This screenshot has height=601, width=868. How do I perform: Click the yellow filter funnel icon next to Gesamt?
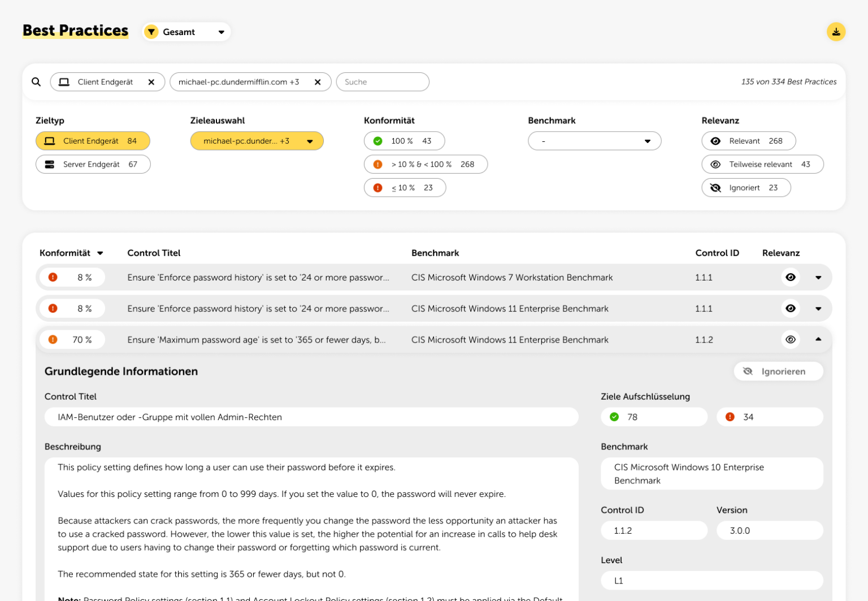(151, 32)
